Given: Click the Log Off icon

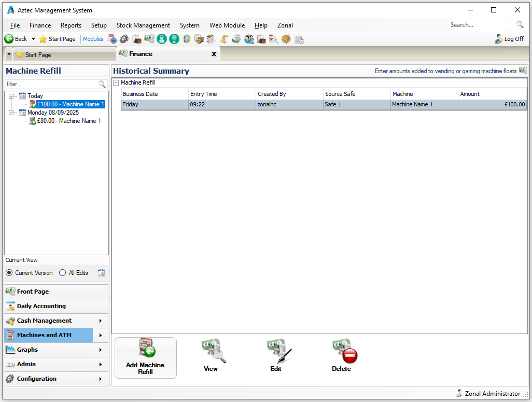Looking at the screenshot, I should (x=498, y=39).
